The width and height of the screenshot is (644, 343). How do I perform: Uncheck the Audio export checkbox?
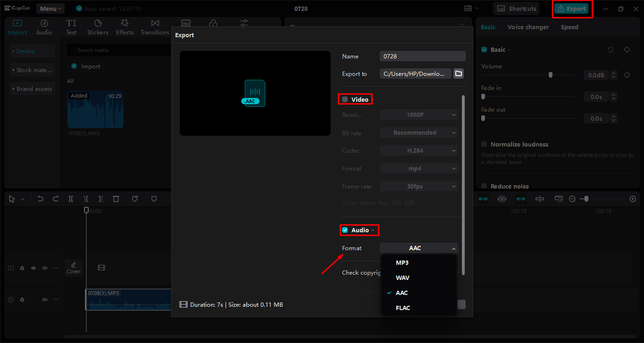pos(345,230)
